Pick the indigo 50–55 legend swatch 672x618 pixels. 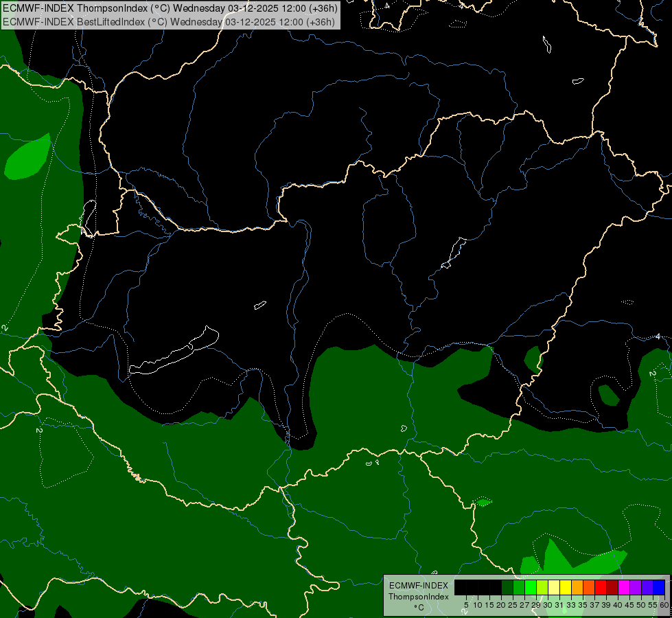[647, 587]
